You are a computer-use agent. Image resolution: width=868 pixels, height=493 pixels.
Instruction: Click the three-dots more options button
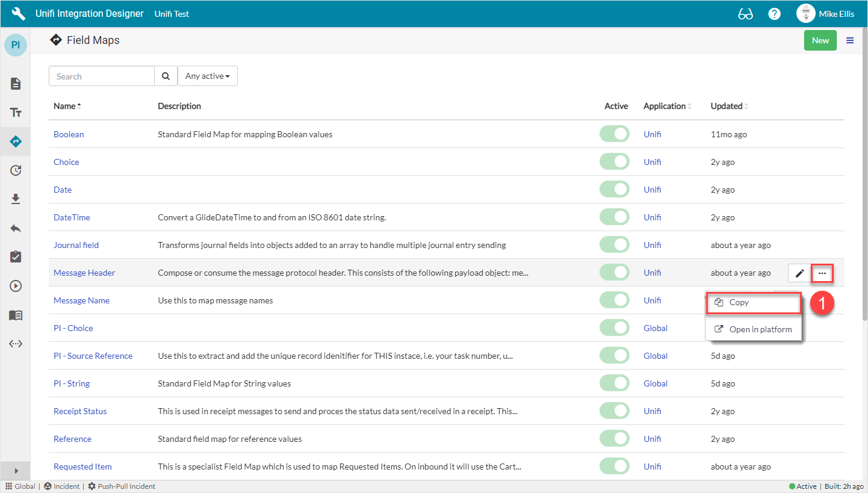(x=822, y=273)
